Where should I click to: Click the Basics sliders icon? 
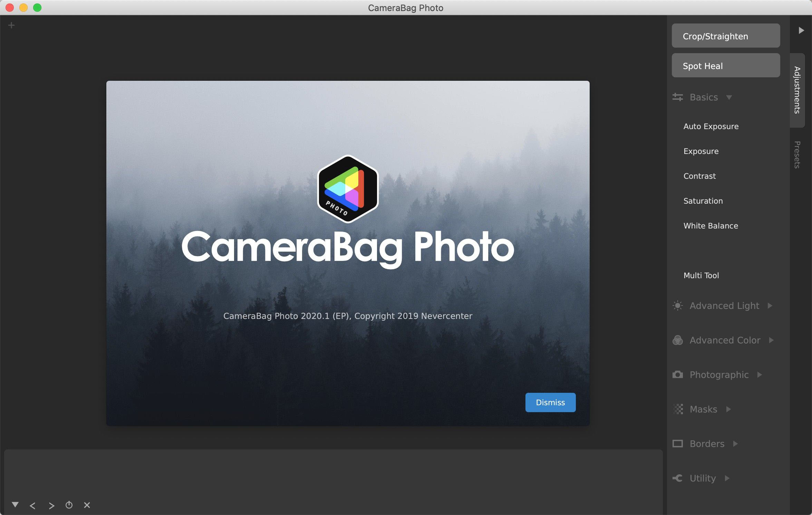(x=677, y=97)
